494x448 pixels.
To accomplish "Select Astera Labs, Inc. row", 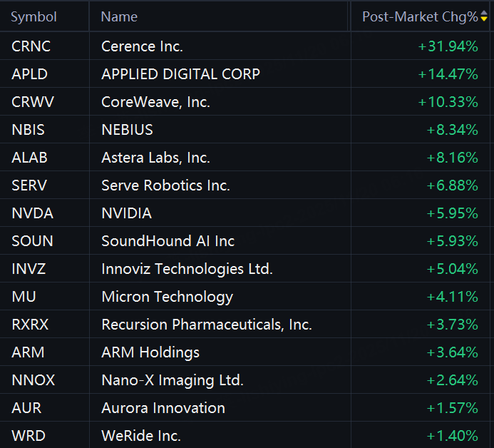I will pos(156,158).
